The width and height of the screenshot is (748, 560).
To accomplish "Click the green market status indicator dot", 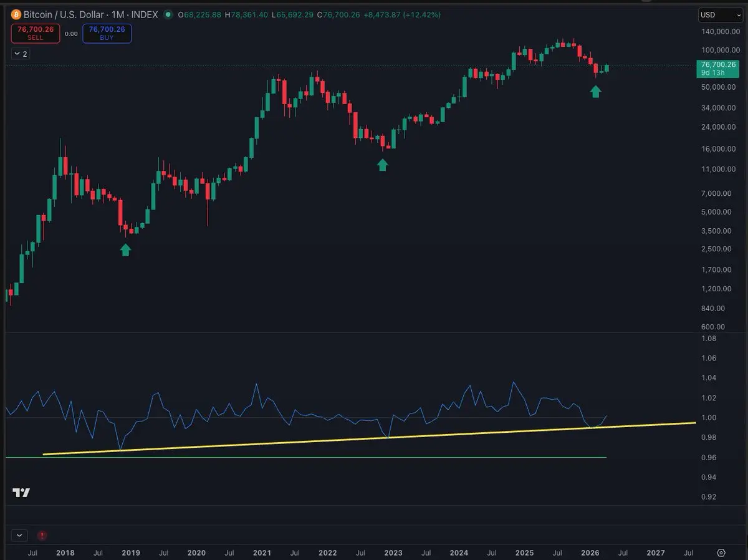I will [168, 14].
